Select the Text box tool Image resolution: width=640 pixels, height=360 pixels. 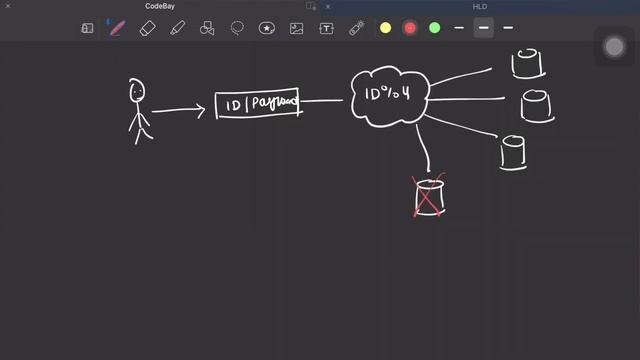click(x=326, y=28)
